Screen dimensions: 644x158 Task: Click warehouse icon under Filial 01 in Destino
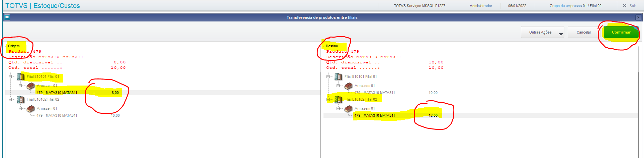point(348,86)
